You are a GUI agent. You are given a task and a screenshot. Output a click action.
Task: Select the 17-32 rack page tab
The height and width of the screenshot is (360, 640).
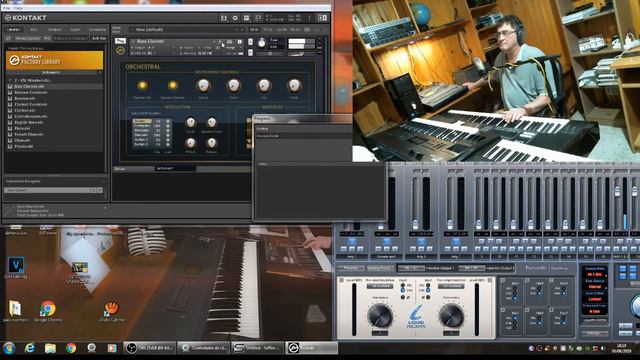click(267, 30)
